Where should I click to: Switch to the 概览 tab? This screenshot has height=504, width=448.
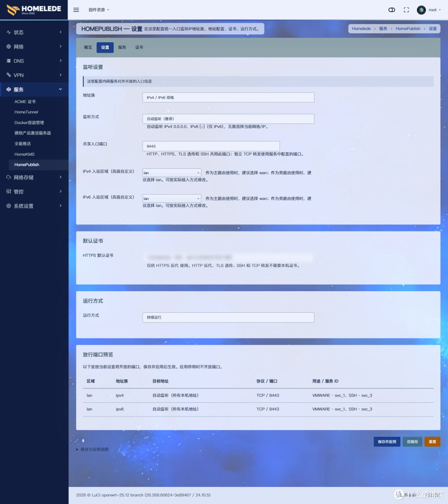88,47
